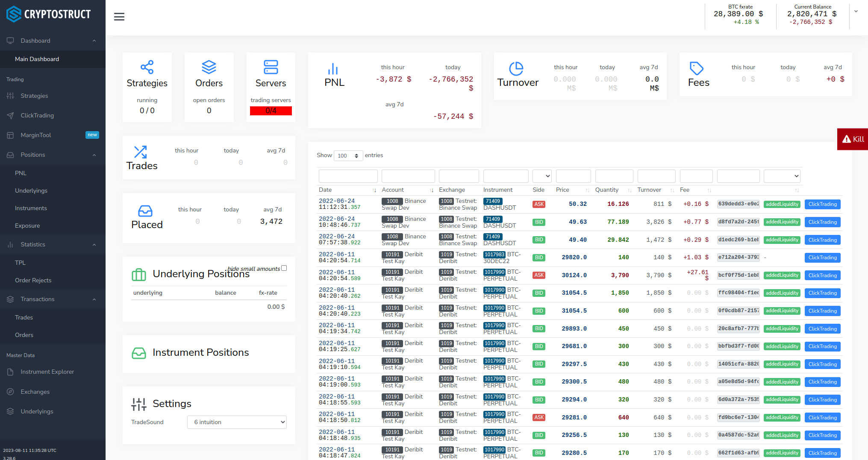Open Underlyings under Positions
Image resolution: width=868 pixels, height=460 pixels.
coord(31,190)
